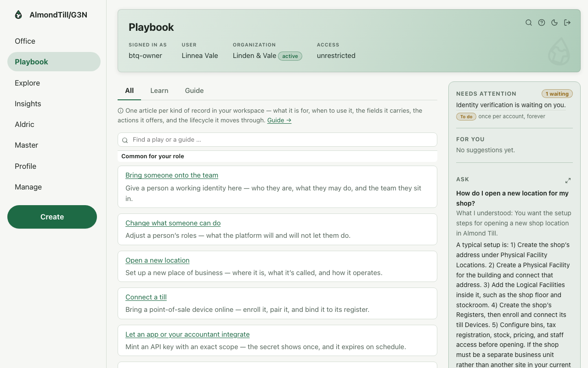
Task: Click the 'To do' status tag
Action: click(x=466, y=116)
